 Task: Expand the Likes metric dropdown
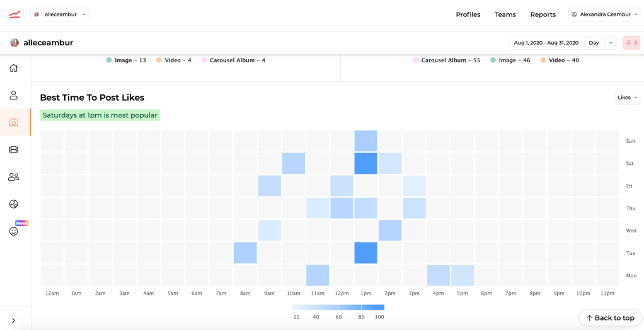627,98
